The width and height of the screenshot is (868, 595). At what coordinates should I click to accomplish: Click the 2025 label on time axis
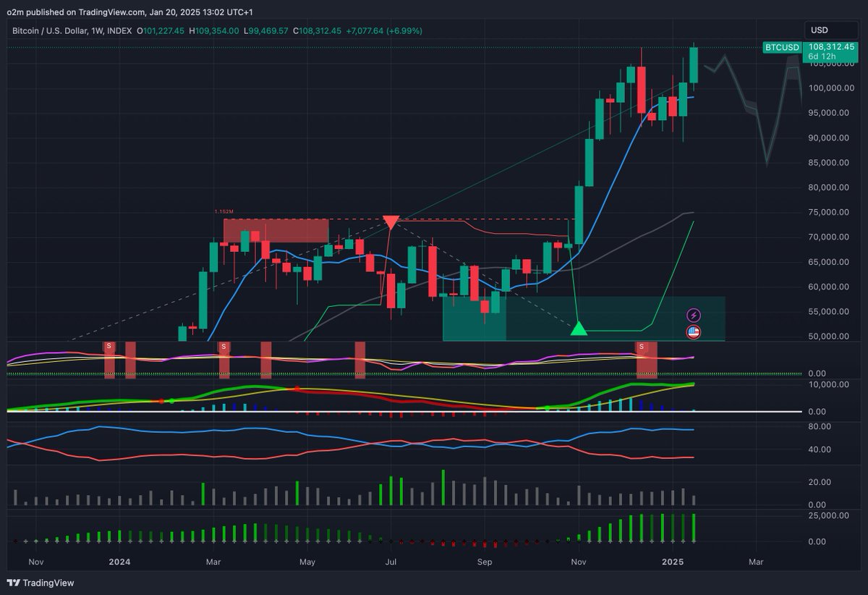click(673, 562)
